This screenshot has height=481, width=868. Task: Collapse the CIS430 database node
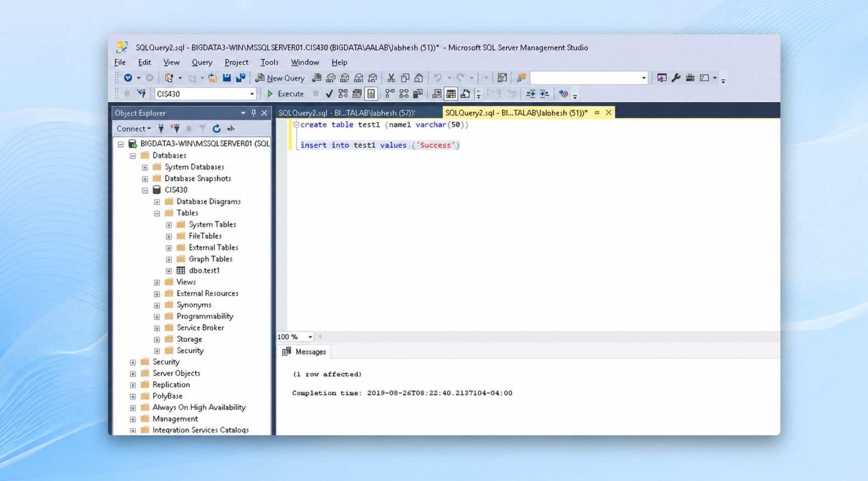pos(145,191)
